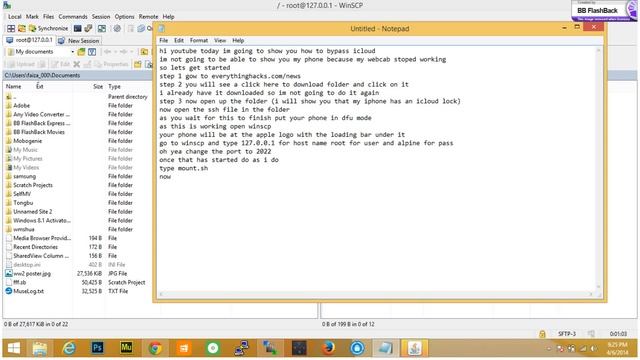Screen dimensions: 640x360
Task: Open the Options menu in WinSCP
Action: 124,17
